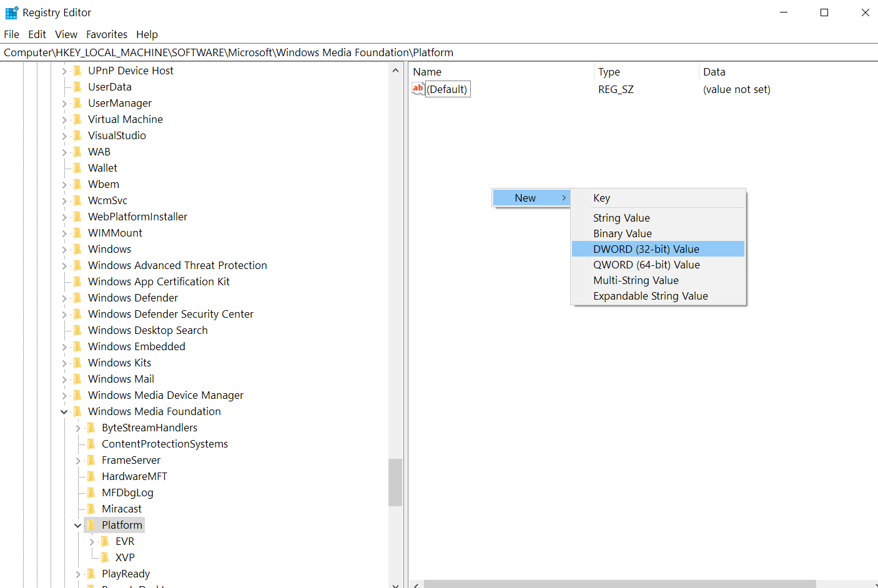This screenshot has height=588, width=878.
Task: Collapse the Windows Media Foundation tree node
Action: [64, 412]
